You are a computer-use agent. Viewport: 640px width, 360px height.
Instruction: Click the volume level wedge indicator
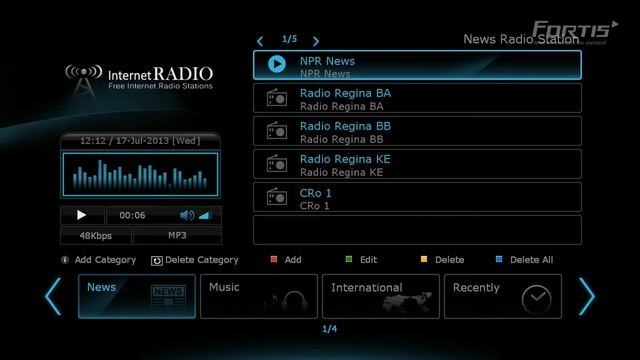[204, 215]
